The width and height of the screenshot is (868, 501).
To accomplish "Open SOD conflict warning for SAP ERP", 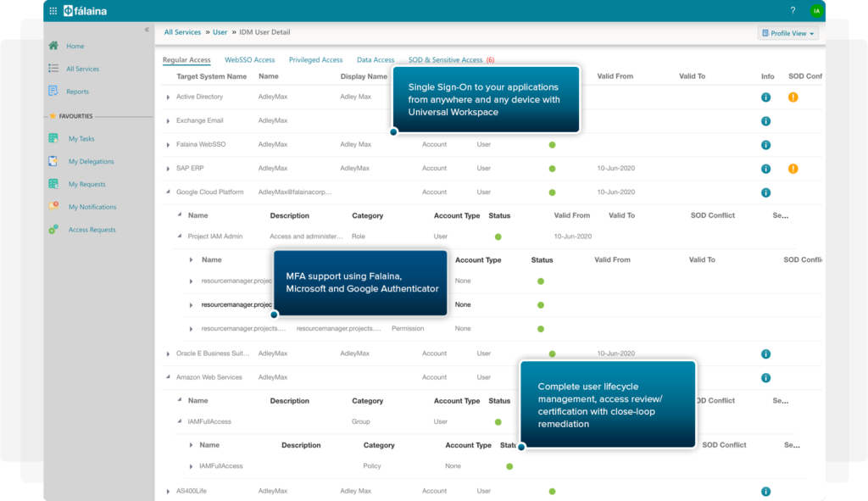I will [793, 169].
